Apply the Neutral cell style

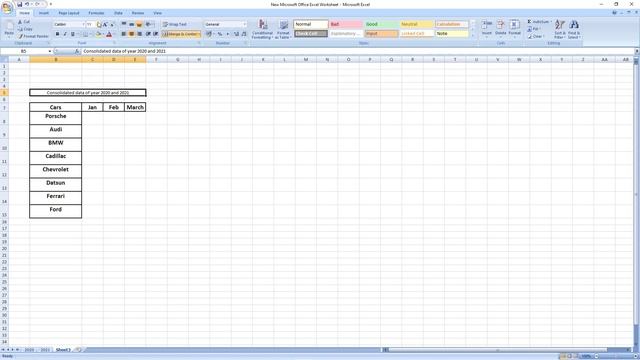(416, 24)
